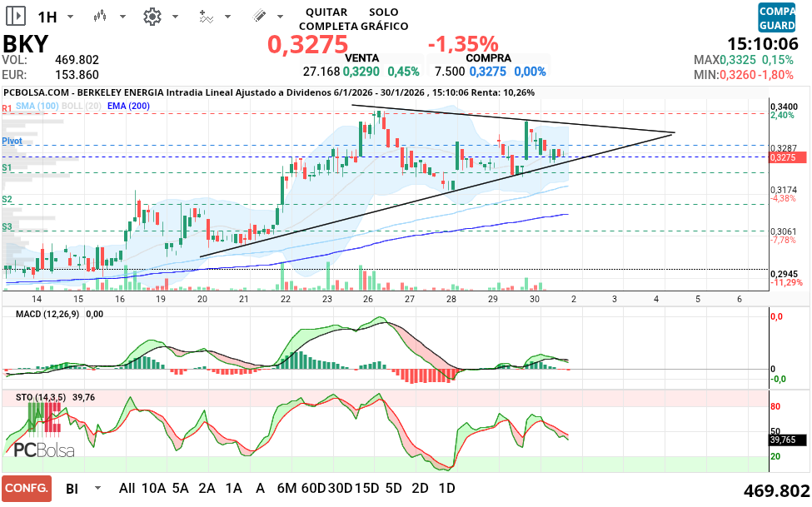812x507 pixels.
Task: Toggle the BOLL (20) indicator
Action: click(82, 106)
